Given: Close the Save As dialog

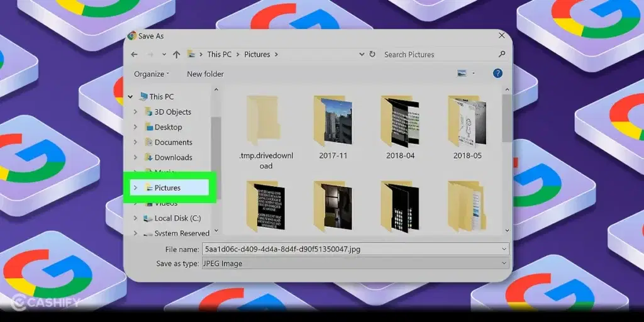Looking at the screenshot, I should [501, 36].
